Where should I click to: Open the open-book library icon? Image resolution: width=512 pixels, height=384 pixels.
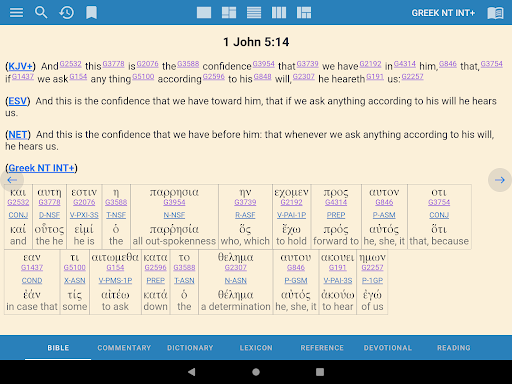click(x=495, y=13)
